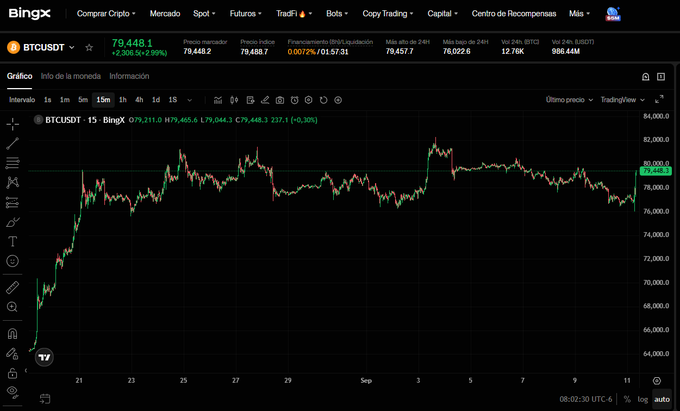Click the chart layout panel icon
Screen dimensions: 680x411
(x=661, y=77)
